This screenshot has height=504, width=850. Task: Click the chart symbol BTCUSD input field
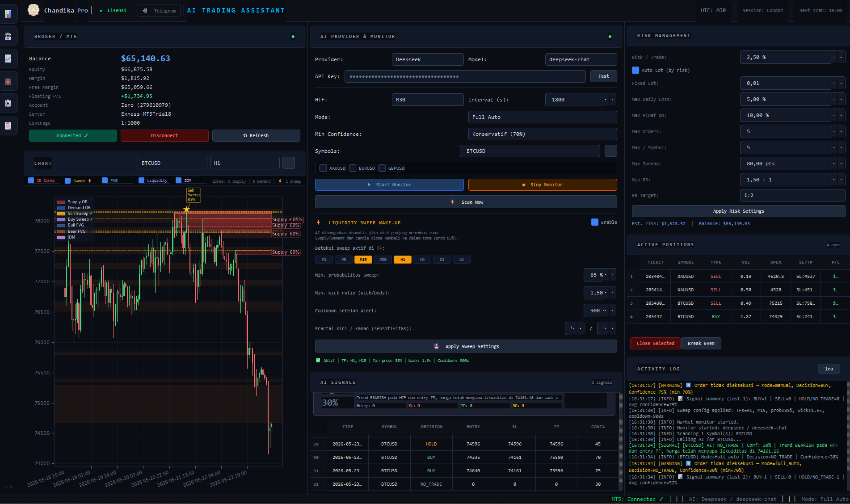tap(173, 163)
